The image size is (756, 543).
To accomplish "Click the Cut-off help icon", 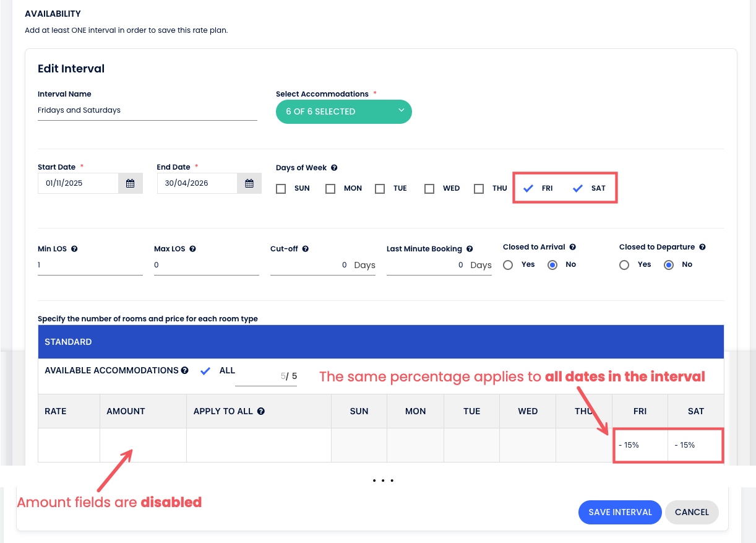I will click(305, 249).
